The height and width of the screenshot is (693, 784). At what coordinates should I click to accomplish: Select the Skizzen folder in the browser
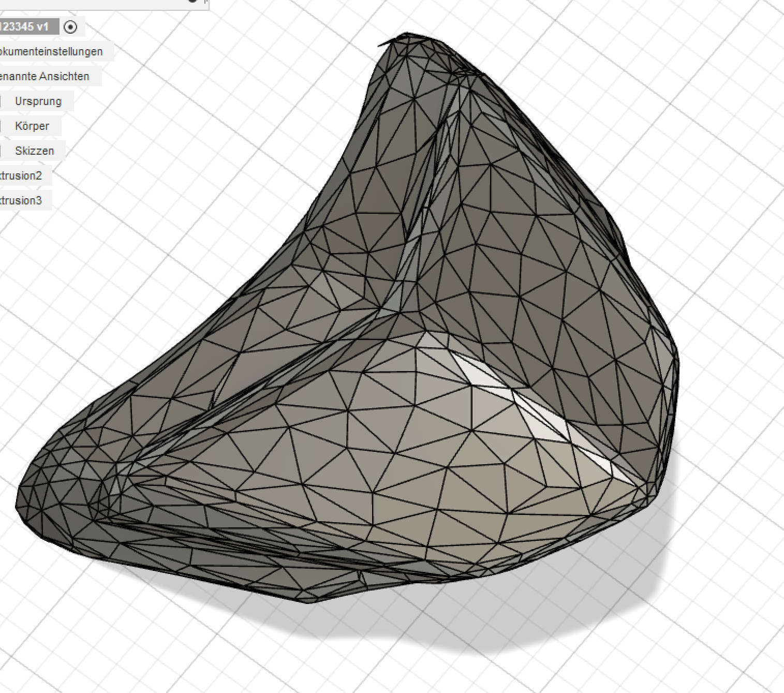click(35, 151)
